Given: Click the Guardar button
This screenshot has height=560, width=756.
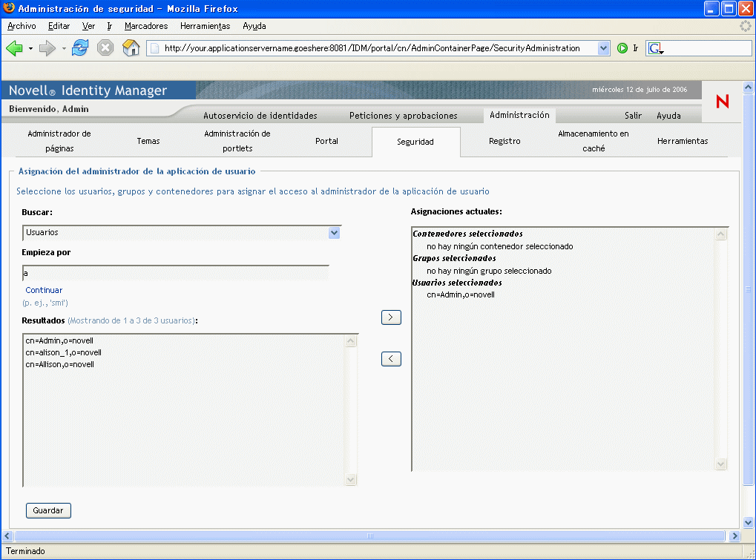Looking at the screenshot, I should (48, 510).
